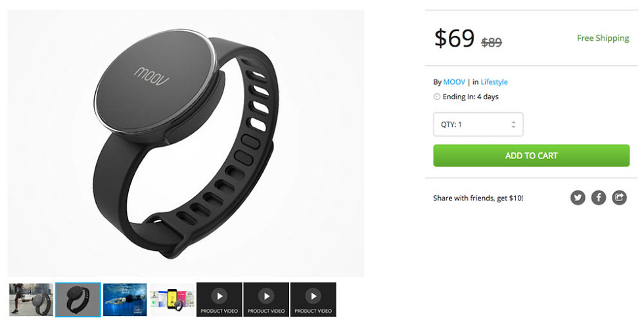The image size is (644, 320).
Task: Share this product on Facebook
Action: tap(599, 198)
